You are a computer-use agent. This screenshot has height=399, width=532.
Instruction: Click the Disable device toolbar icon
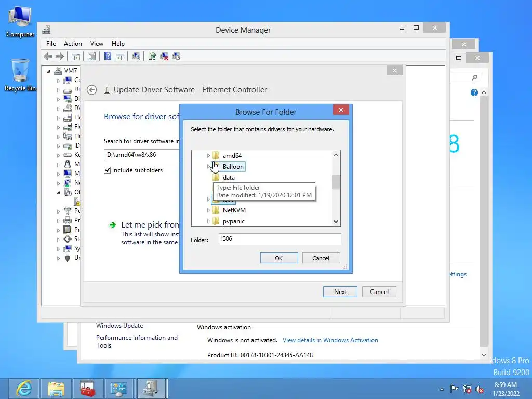[x=176, y=56]
